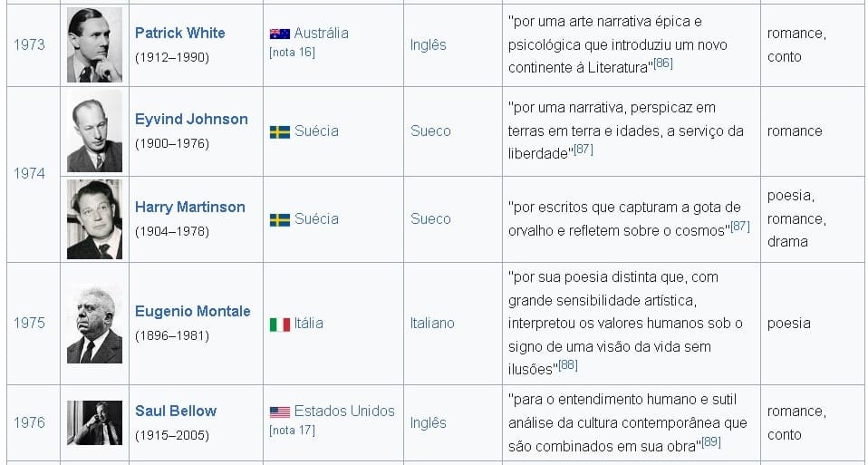Image resolution: width=868 pixels, height=465 pixels.
Task: Click the United States flag icon
Action: [x=279, y=412]
